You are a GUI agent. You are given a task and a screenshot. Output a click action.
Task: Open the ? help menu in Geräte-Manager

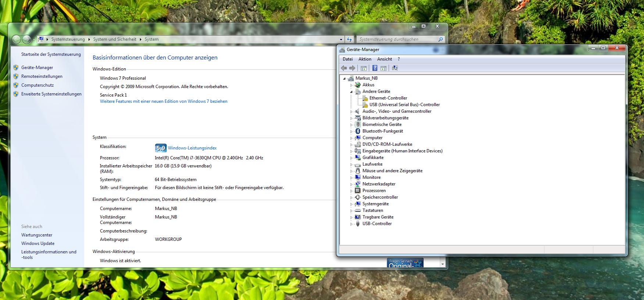pos(399,59)
